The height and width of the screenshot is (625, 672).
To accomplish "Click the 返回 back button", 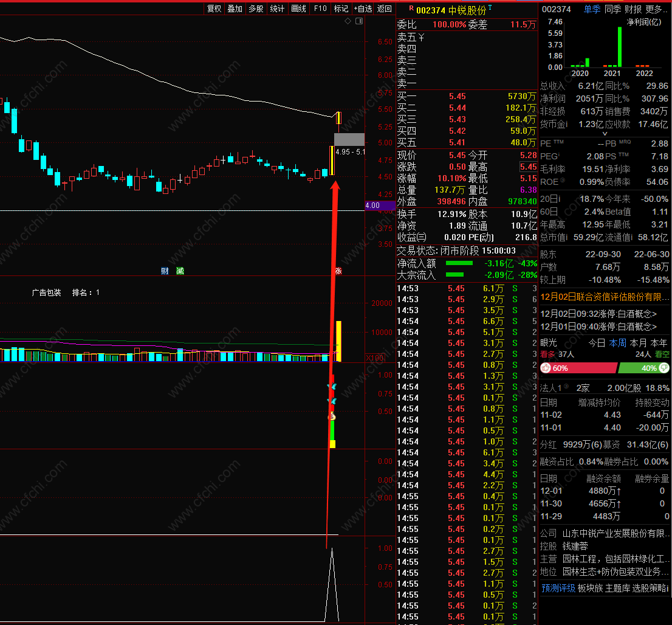I will point(385,9).
